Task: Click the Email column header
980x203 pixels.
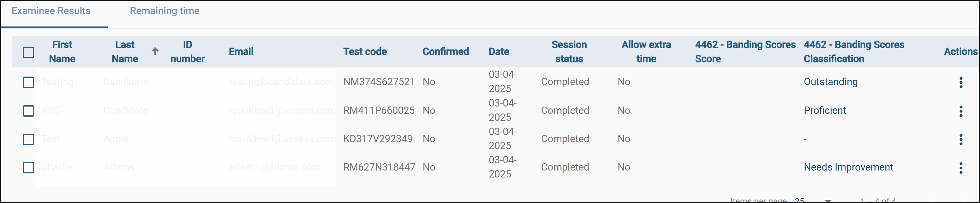Action: tap(241, 52)
